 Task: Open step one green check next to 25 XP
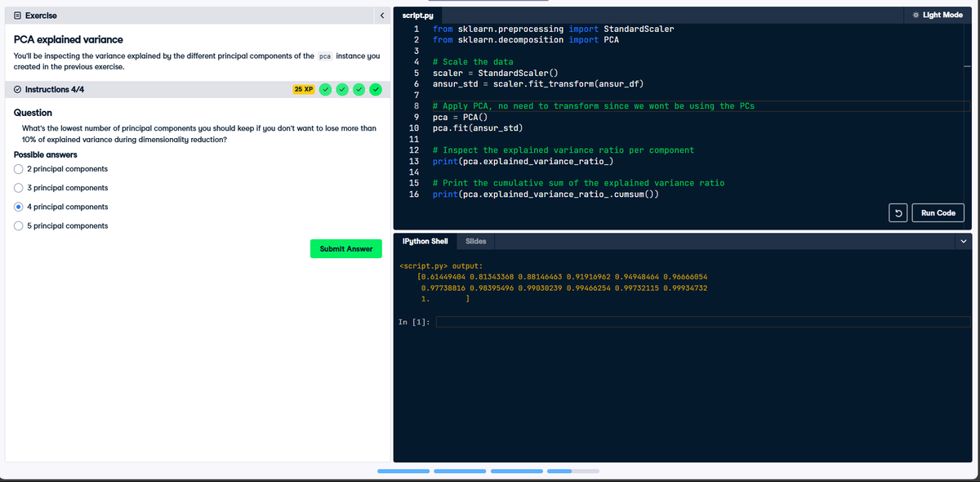pos(325,89)
